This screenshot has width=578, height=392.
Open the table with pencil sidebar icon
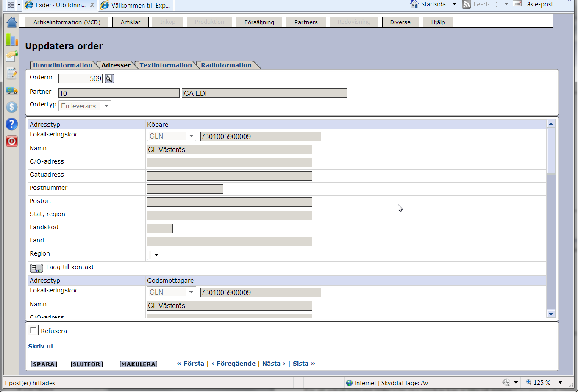coord(12,73)
